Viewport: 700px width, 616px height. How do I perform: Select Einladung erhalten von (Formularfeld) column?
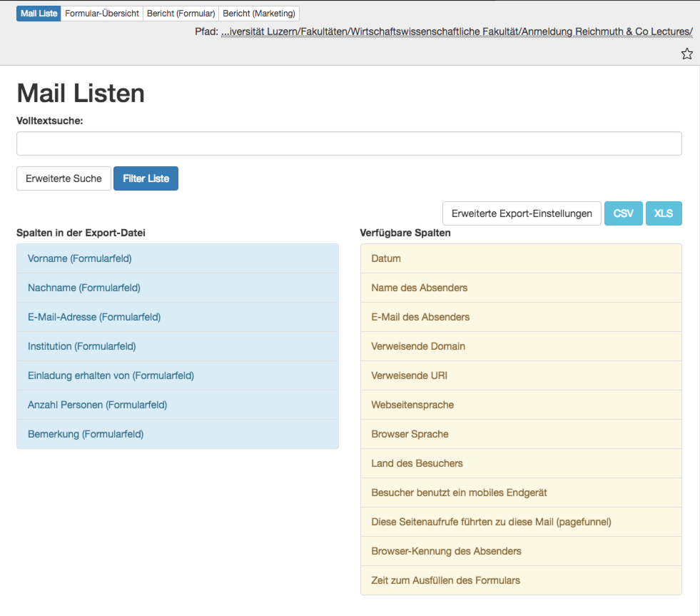coord(178,375)
